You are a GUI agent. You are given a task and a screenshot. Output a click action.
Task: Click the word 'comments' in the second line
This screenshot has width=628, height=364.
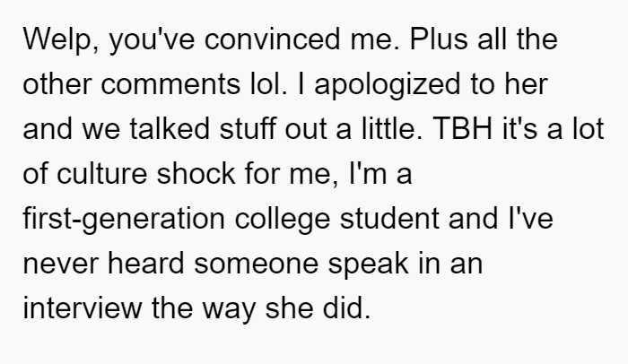coord(170,84)
